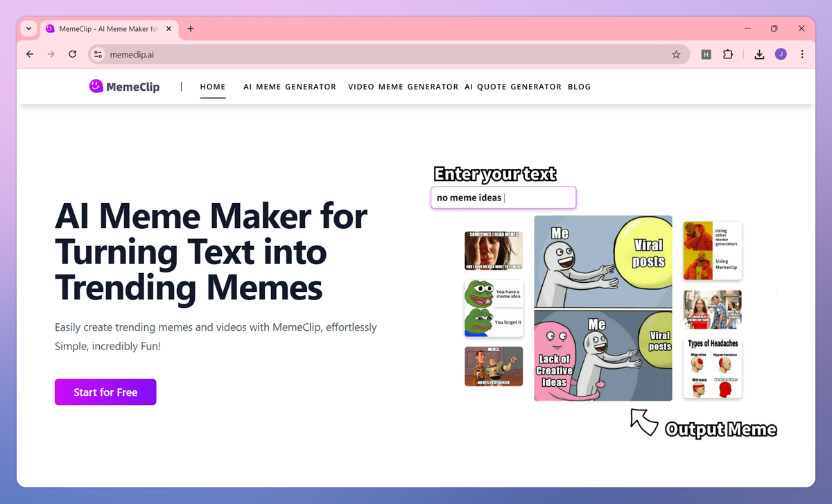Select the 'Sometimes I read memes' thumbnail

click(x=494, y=250)
